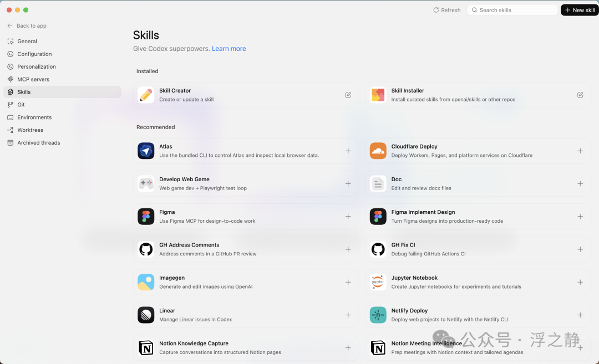Focus the Search skills field
599x364 pixels.
[512, 11]
